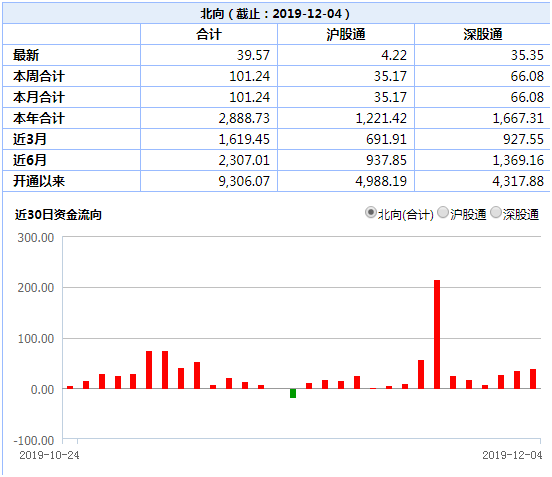Click the last red bar near 2019-12-04
This screenshot has width=552, height=477.
pos(533,379)
